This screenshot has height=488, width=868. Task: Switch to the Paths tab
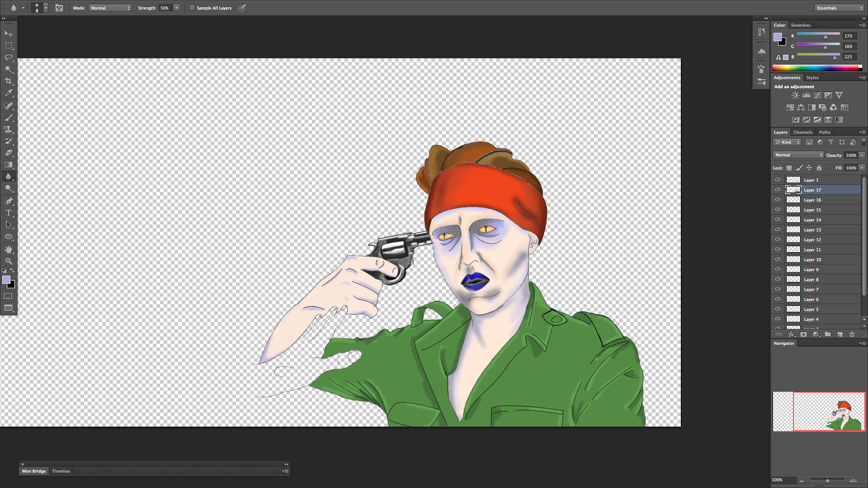pos(825,132)
